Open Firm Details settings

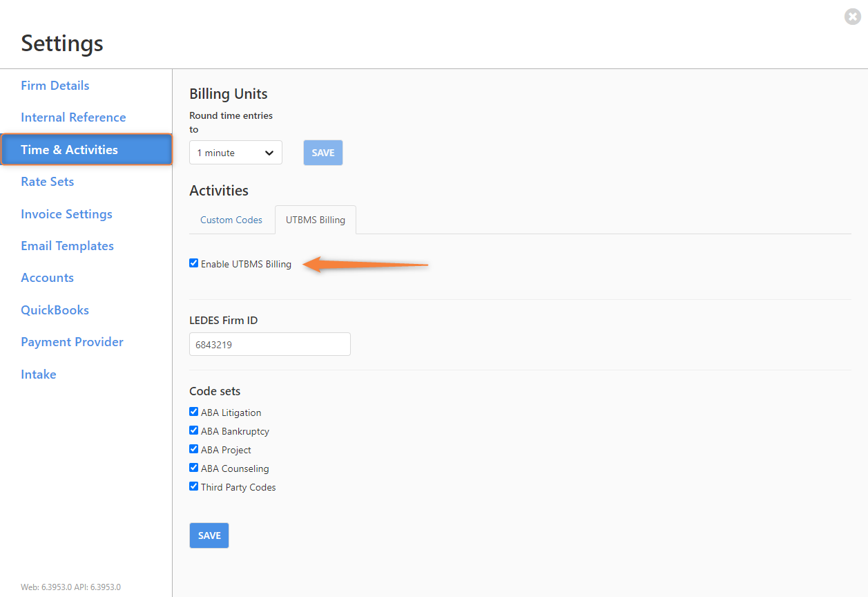55,85
